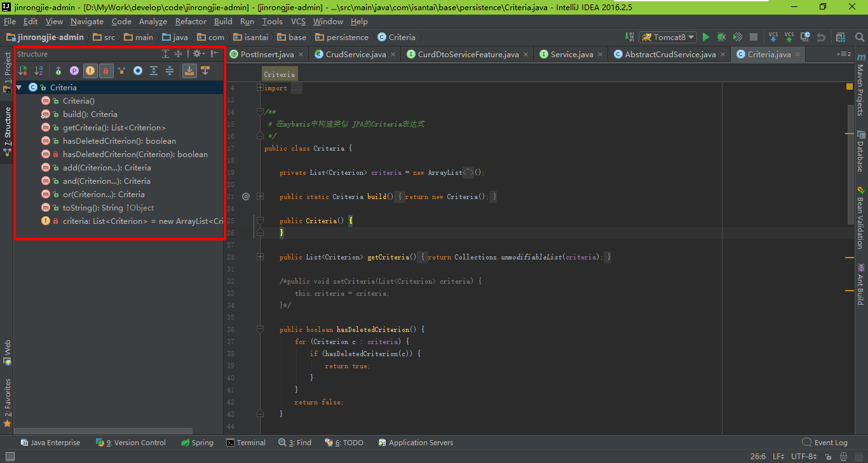Image resolution: width=868 pixels, height=463 pixels.
Task: Open the Project Structure dialog icon
Action: [841, 38]
